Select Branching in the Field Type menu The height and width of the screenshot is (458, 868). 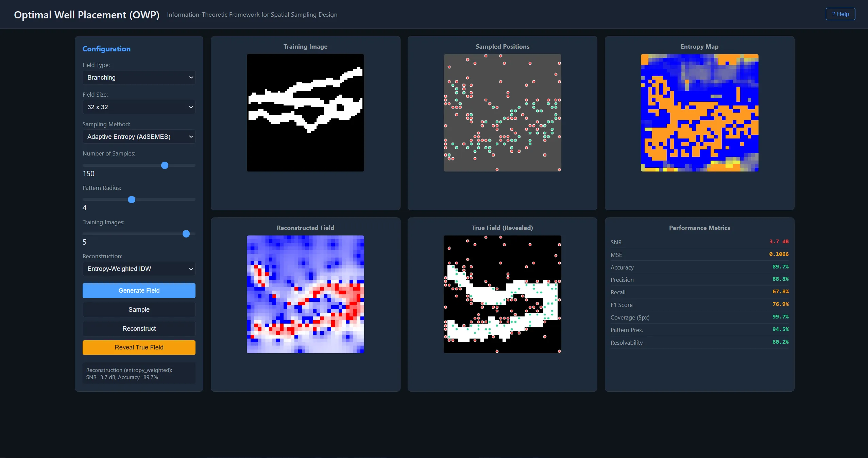coord(139,77)
